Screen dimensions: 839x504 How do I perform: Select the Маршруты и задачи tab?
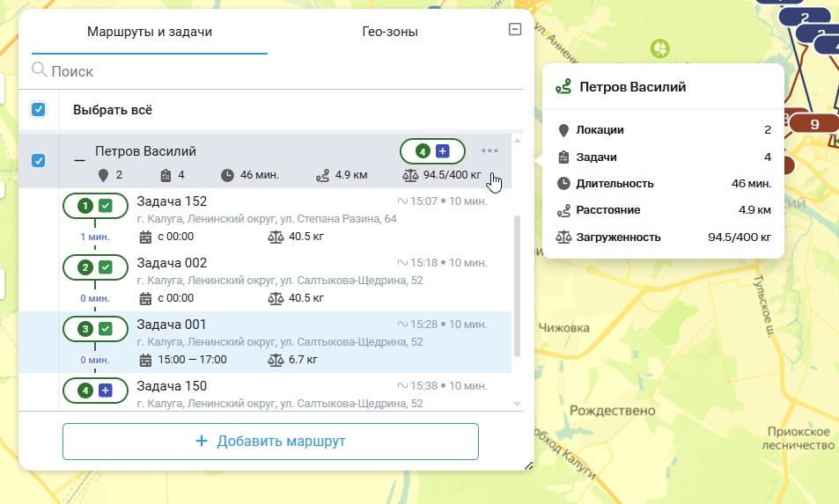coord(150,32)
